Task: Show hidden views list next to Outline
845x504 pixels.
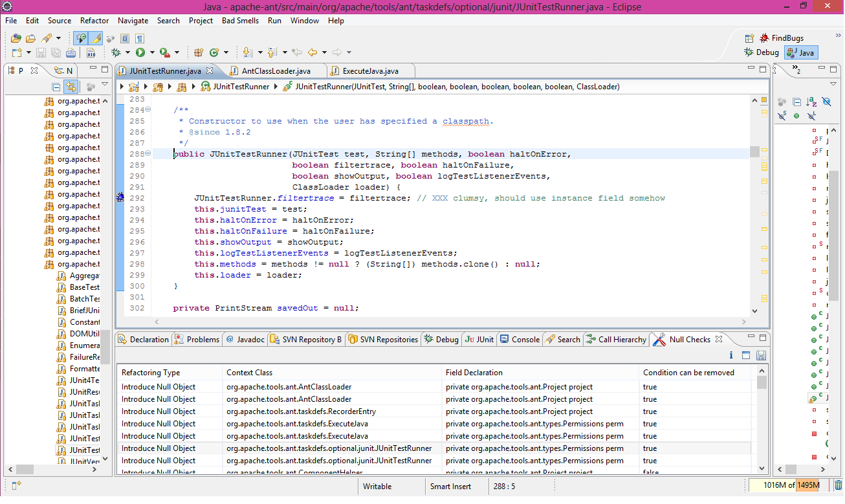Action: 796,71
